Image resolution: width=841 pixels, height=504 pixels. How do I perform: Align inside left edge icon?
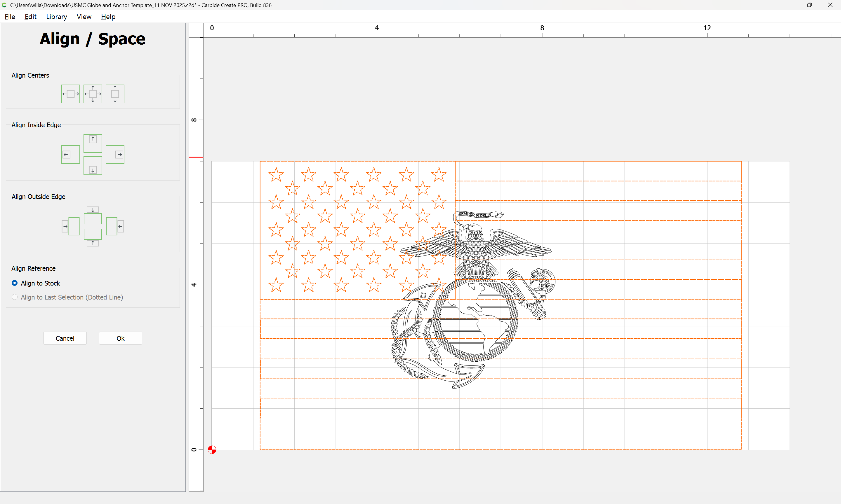[70, 155]
